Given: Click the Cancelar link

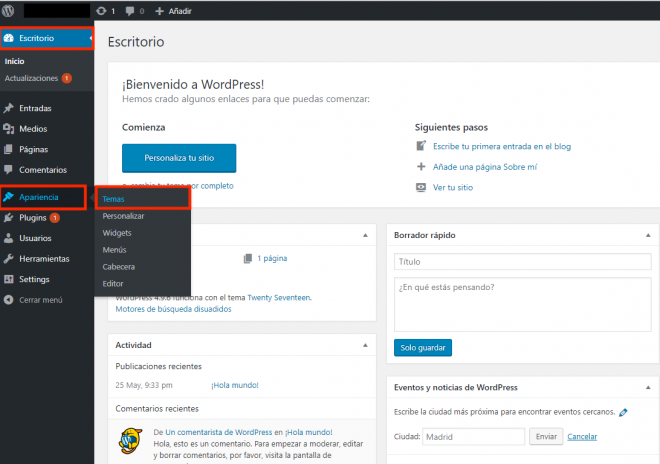Looking at the screenshot, I should coord(582,437).
